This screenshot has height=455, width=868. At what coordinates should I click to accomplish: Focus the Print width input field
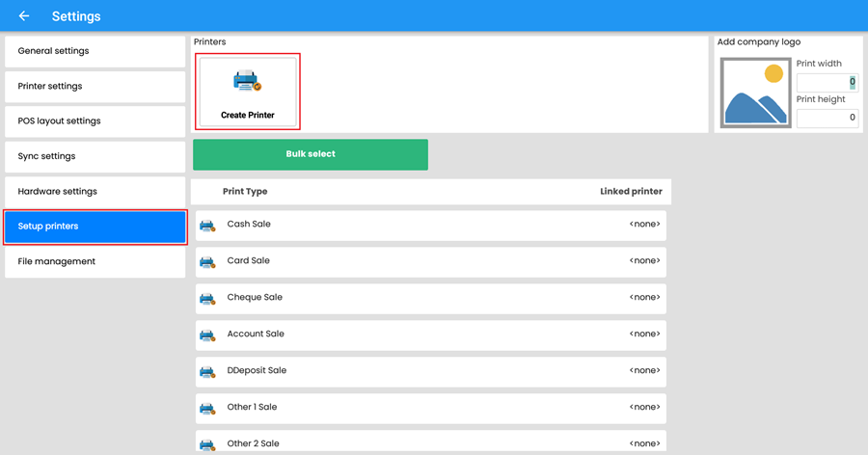pyautogui.click(x=827, y=83)
